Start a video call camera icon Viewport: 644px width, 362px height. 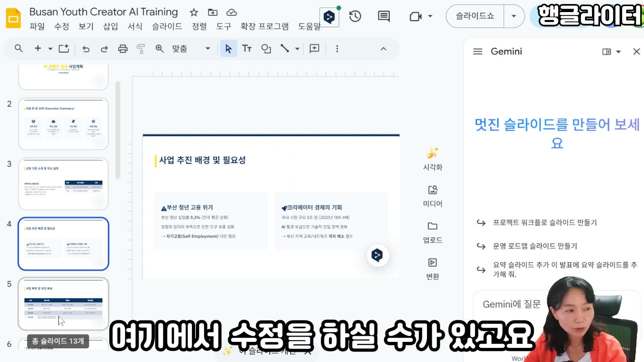[x=416, y=16]
